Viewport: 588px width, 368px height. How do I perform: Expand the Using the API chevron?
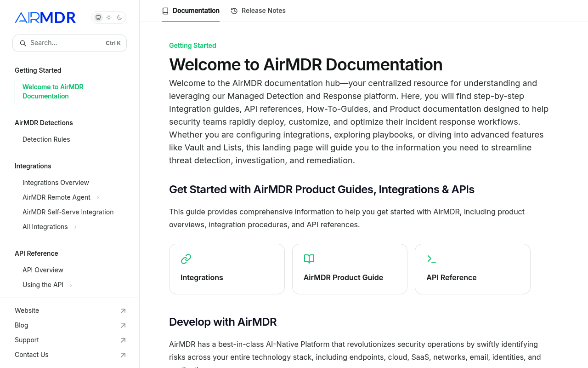coord(71,285)
